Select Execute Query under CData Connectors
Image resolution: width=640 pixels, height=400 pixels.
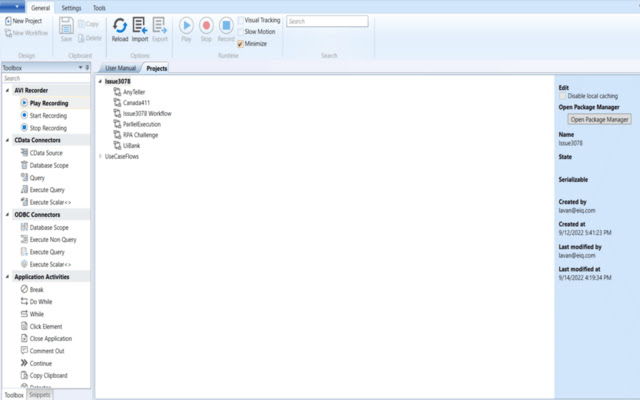tap(47, 190)
